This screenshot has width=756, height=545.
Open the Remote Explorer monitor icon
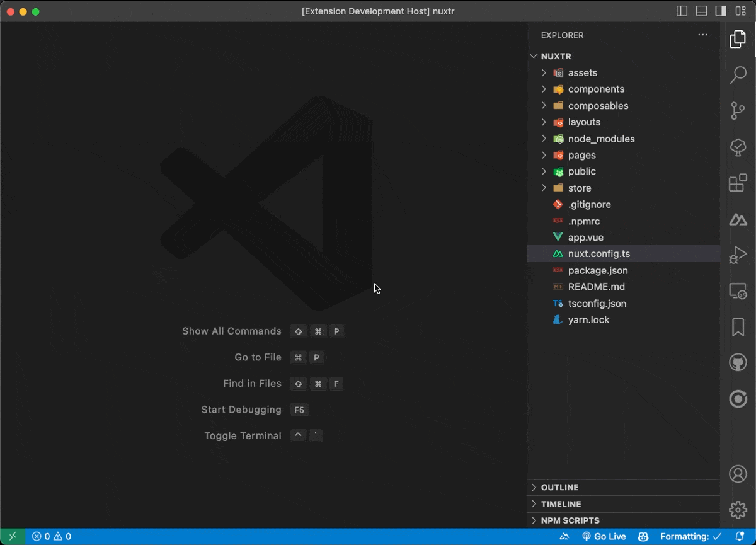click(x=738, y=291)
